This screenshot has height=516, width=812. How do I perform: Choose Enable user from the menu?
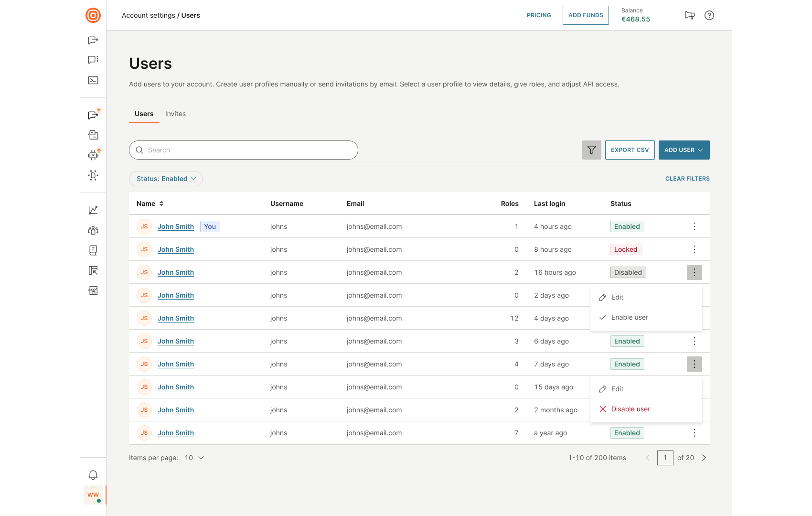(646, 317)
